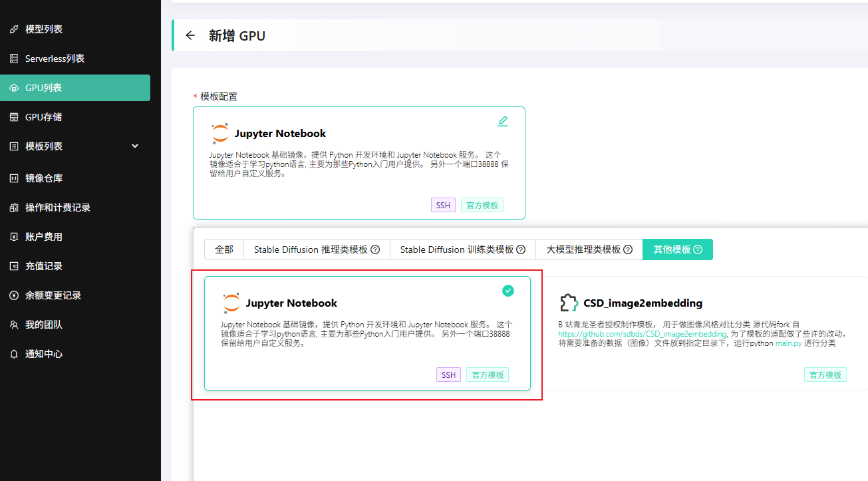Screen dimensions: 868x481
Task: Click SSH tag on selected Jupyter list card
Action: [449, 375]
